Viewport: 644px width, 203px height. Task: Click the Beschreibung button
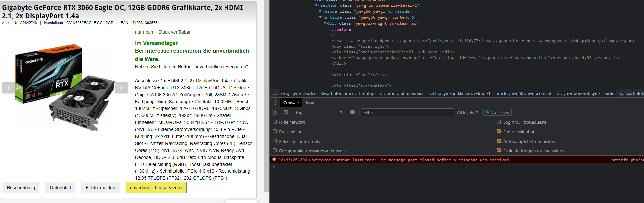[x=21, y=188]
